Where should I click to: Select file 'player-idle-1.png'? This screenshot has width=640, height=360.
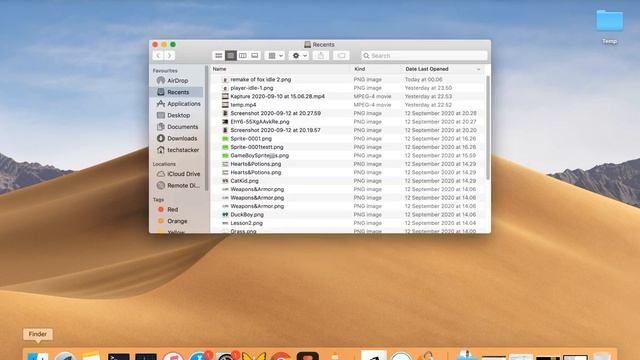point(252,88)
